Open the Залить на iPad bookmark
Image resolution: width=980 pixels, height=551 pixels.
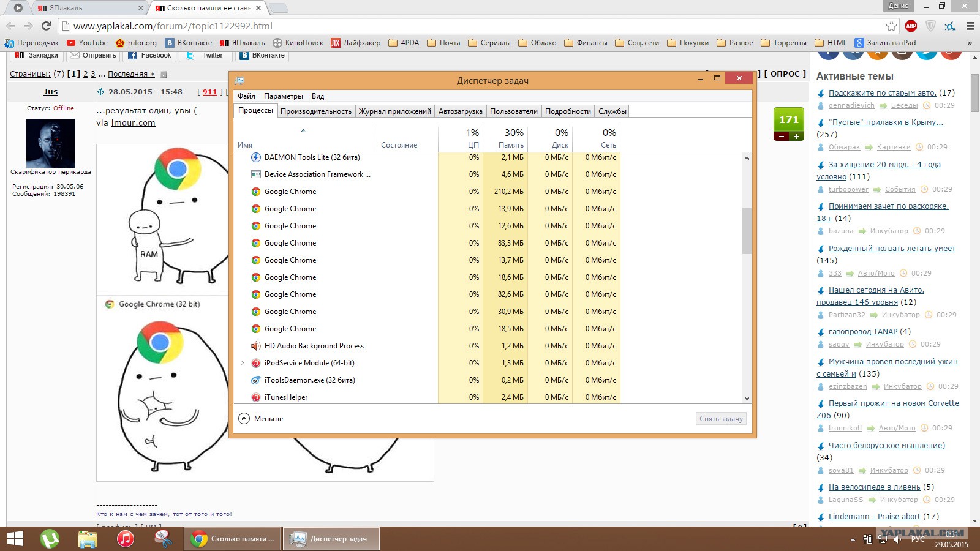885,43
